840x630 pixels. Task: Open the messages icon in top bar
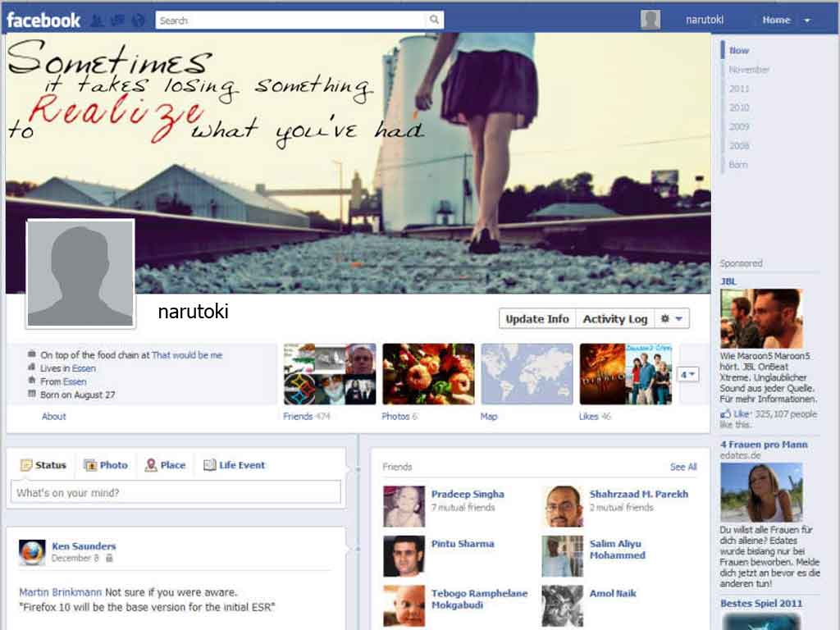click(x=117, y=21)
